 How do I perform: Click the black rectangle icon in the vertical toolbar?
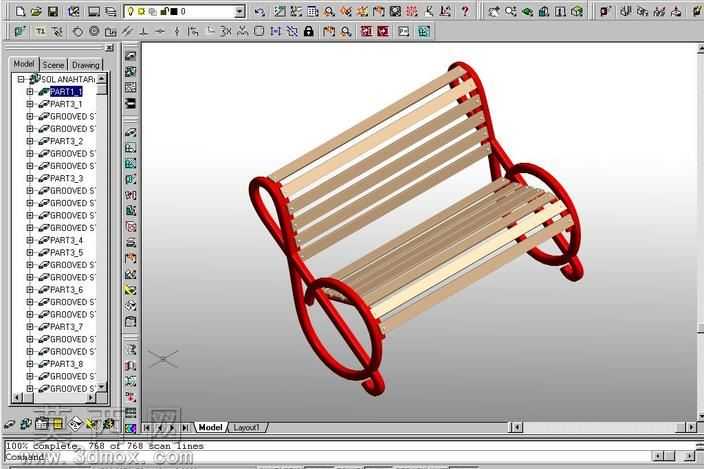pyautogui.click(x=131, y=104)
